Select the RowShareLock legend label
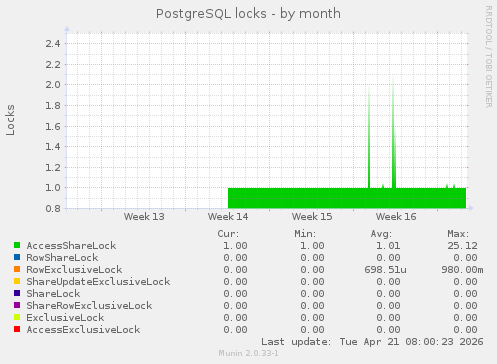The image size is (497, 364). [x=62, y=258]
